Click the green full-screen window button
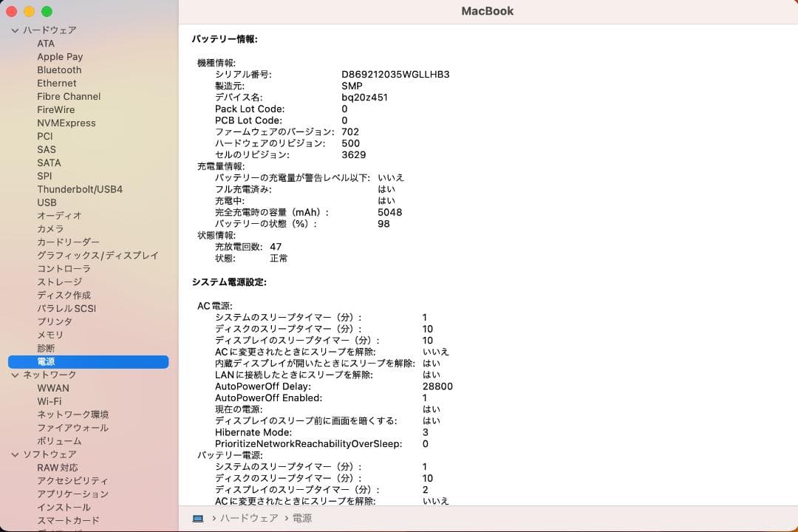Image resolution: width=798 pixels, height=532 pixels. click(48, 12)
